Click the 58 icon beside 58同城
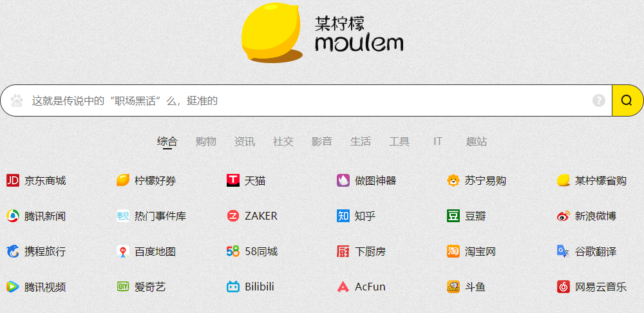Viewport: 644px width, 313px height. (x=233, y=251)
